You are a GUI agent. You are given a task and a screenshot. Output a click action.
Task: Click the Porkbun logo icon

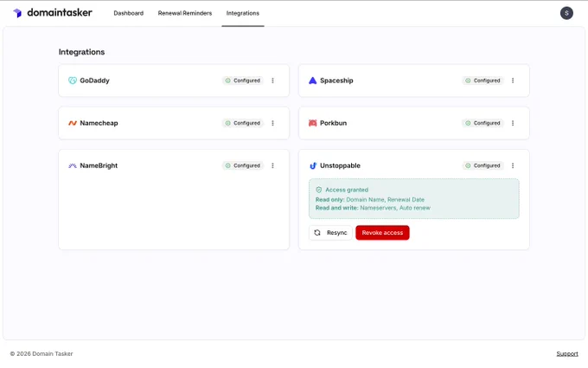coord(312,123)
